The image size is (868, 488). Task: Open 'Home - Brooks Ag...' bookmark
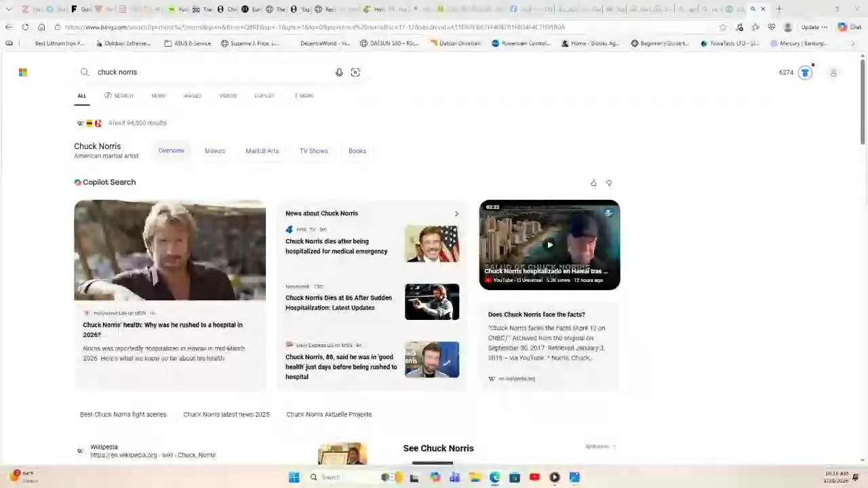pos(591,43)
